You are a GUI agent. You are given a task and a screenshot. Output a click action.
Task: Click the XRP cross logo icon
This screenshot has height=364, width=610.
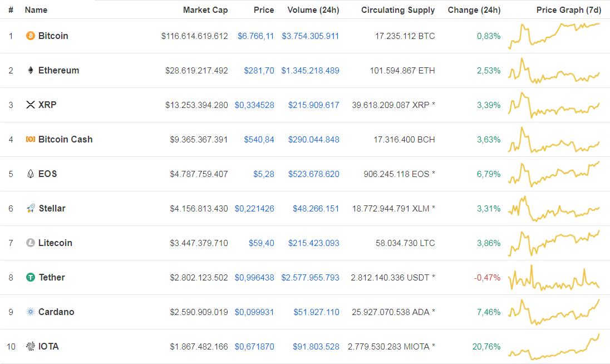point(31,105)
